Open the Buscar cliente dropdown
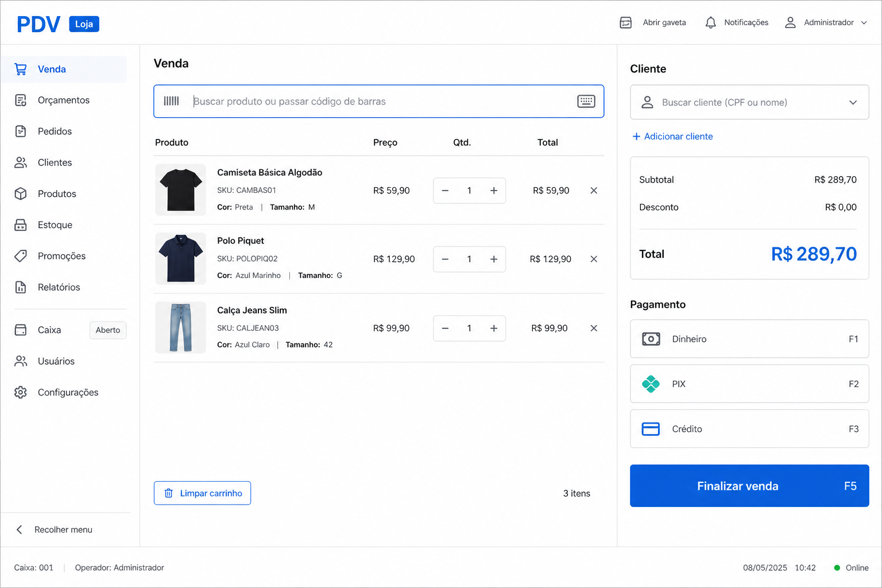Screen dimensions: 882x588 (x=749, y=102)
